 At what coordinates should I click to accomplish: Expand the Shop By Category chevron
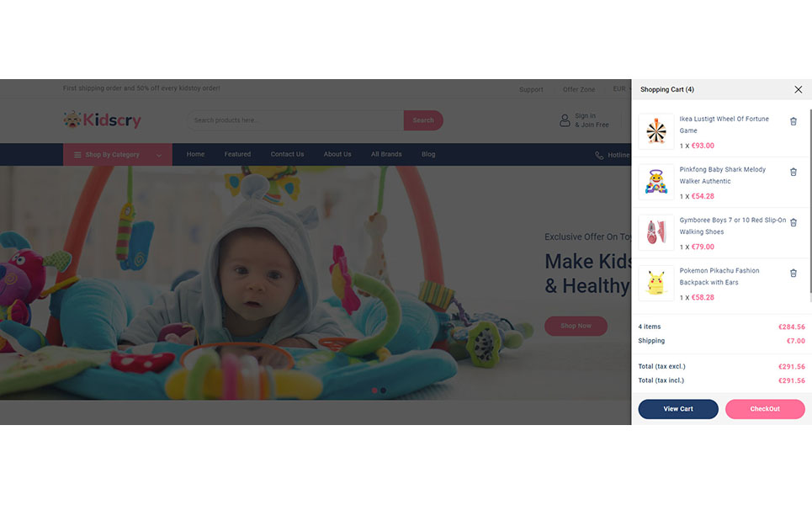[159, 156]
